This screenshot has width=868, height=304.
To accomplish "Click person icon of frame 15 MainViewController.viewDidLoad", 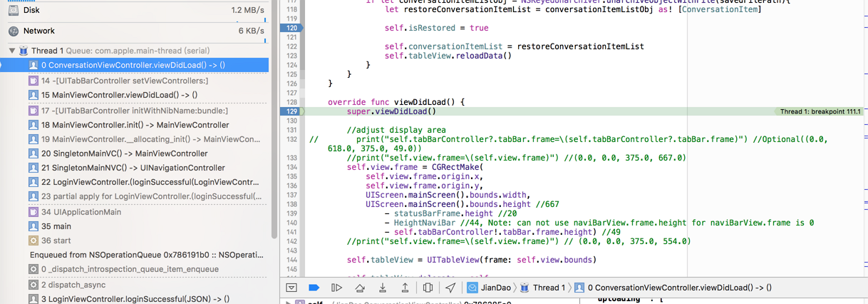I will (x=33, y=95).
